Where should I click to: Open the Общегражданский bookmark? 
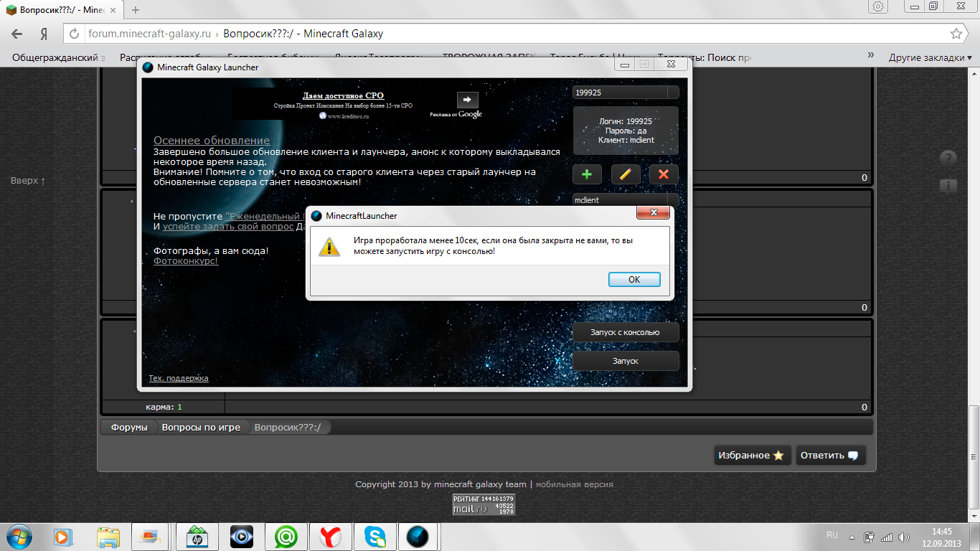(59, 57)
